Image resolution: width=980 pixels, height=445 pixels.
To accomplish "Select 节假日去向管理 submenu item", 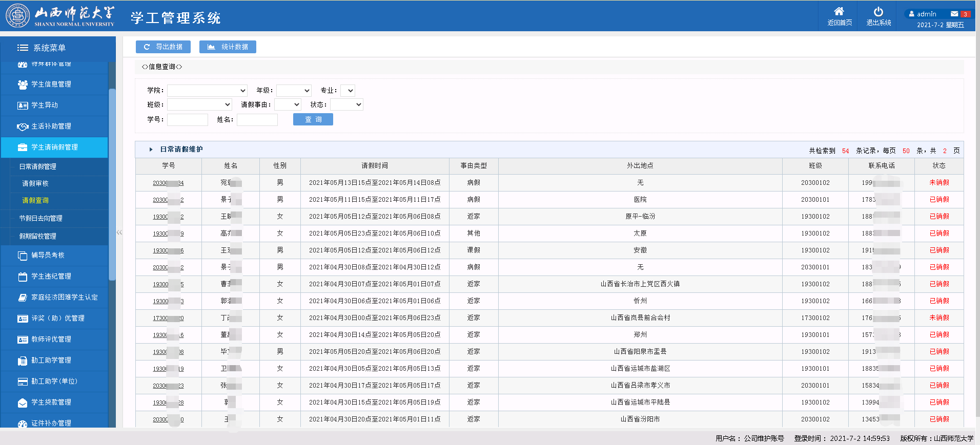I will [x=40, y=219].
